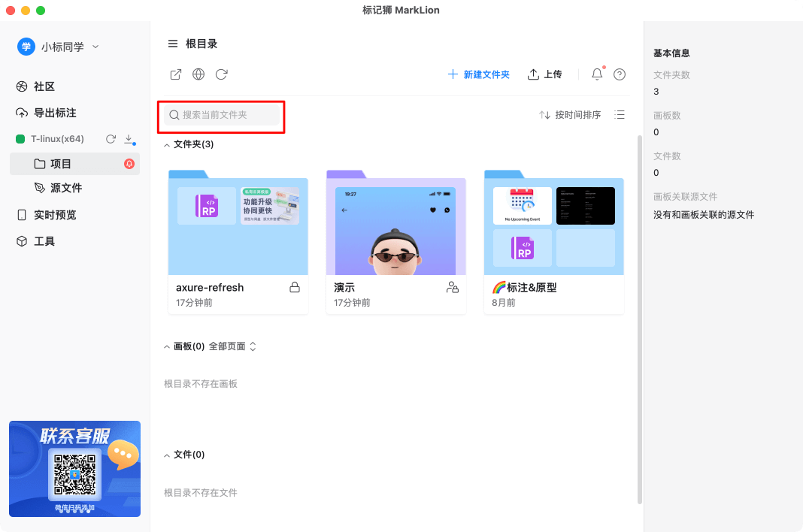This screenshot has width=803, height=532.
Task: Collapse the 文件夹(3) section
Action: (x=167, y=144)
